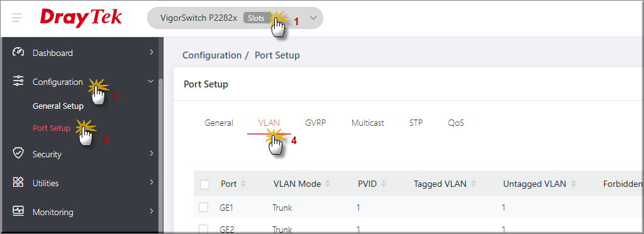Open the Multicast tab
This screenshot has height=234, width=644.
[367, 123]
